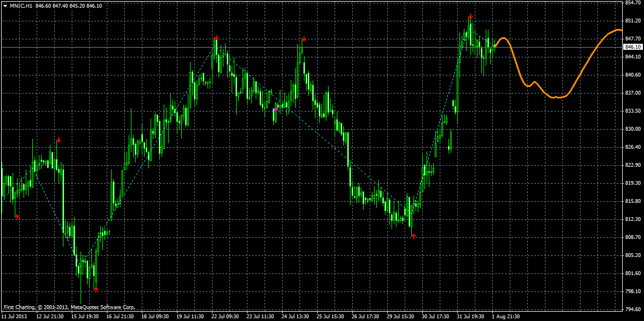
Task: Click the 812.30 price scale label
Action: [633, 219]
